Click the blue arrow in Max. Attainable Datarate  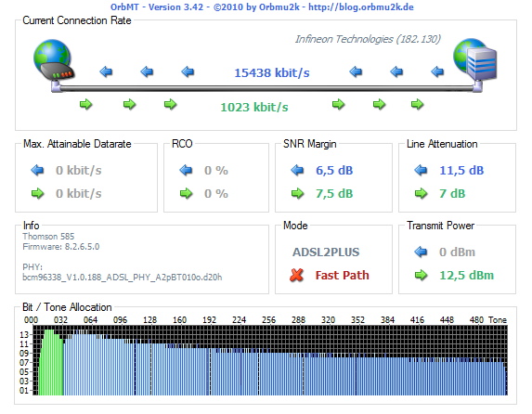(37, 170)
